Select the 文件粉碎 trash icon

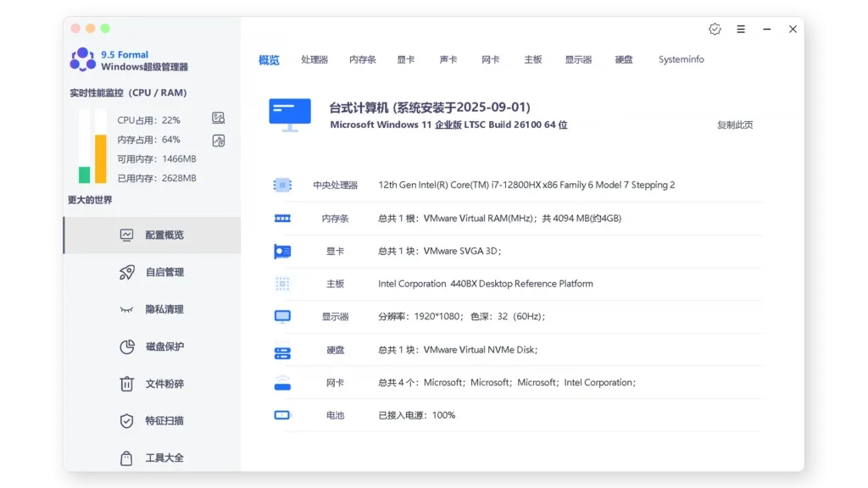click(127, 384)
